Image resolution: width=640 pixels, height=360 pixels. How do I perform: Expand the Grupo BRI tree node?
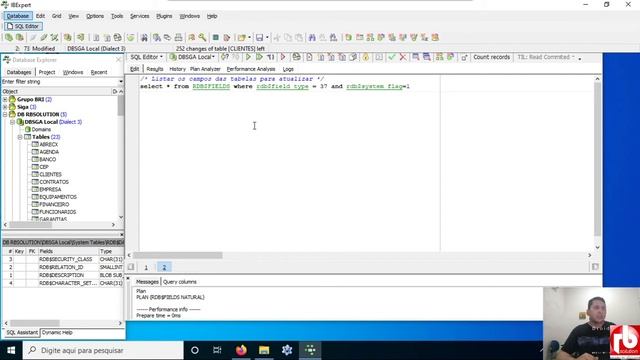[x=5, y=100]
